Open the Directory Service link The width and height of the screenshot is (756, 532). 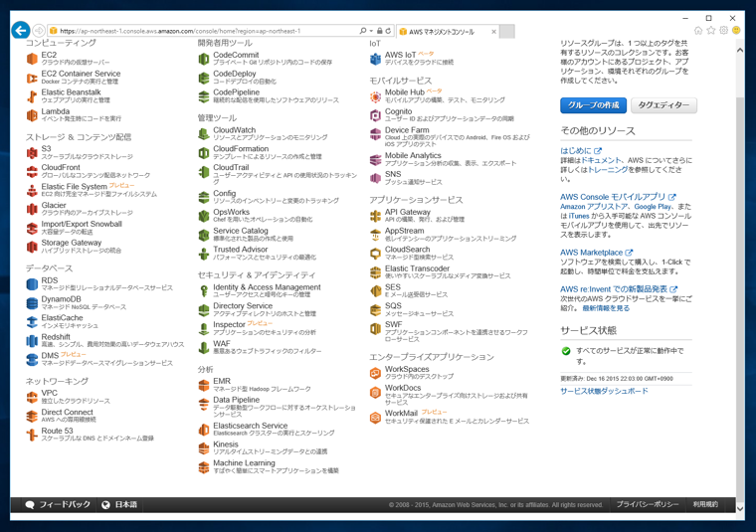tap(243, 306)
